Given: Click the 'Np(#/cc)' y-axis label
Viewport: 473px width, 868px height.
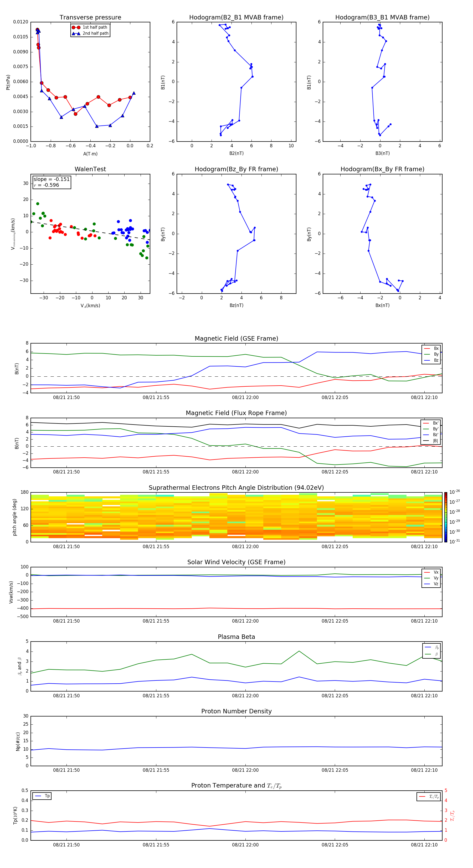Looking at the screenshot, I should pos(18,741).
